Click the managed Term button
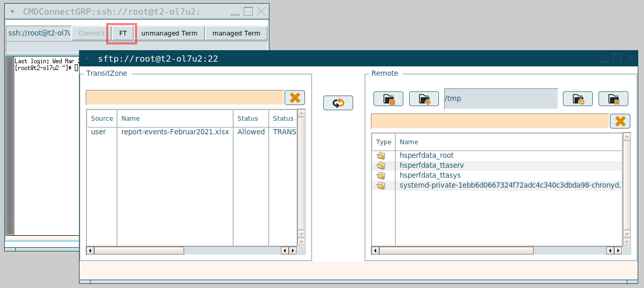 point(236,33)
